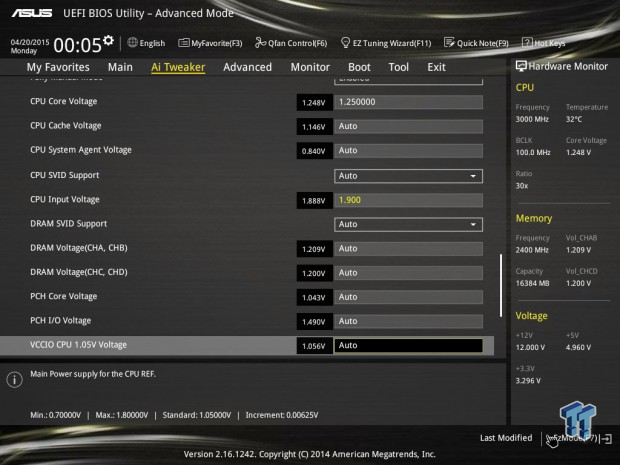Viewport: 620px width, 465px height.
Task: Click VCCIO CPU 1.05V Voltage Auto field
Action: [x=408, y=346]
